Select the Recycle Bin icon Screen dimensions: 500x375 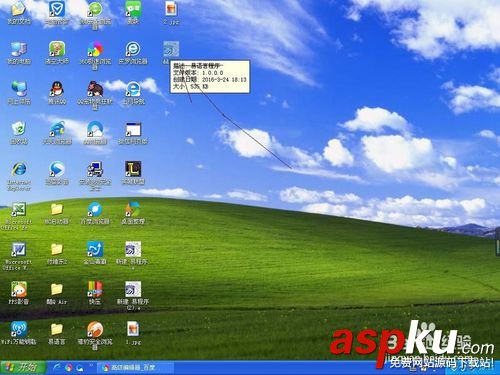19,133
